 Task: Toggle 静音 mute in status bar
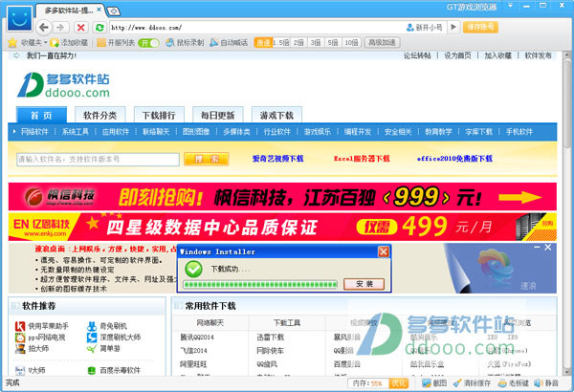(546, 383)
